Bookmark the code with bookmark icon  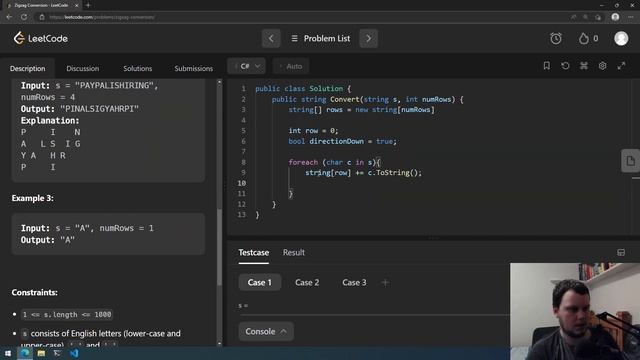click(547, 66)
